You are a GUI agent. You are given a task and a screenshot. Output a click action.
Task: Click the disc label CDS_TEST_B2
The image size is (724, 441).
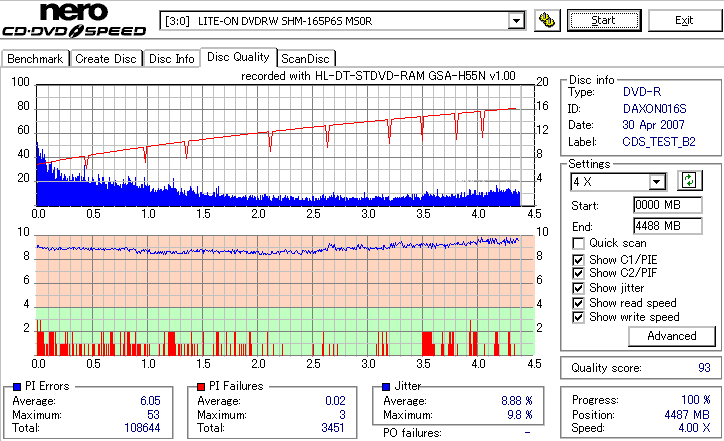click(659, 142)
